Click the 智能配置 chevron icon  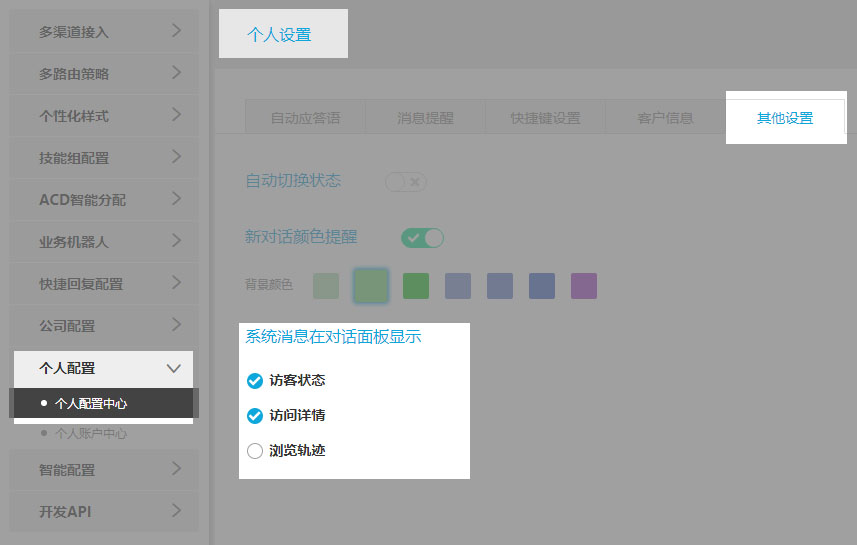(176, 468)
